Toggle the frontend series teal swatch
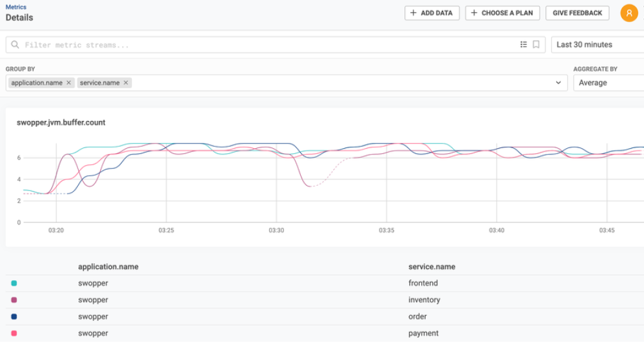The image size is (644, 345). 14,283
